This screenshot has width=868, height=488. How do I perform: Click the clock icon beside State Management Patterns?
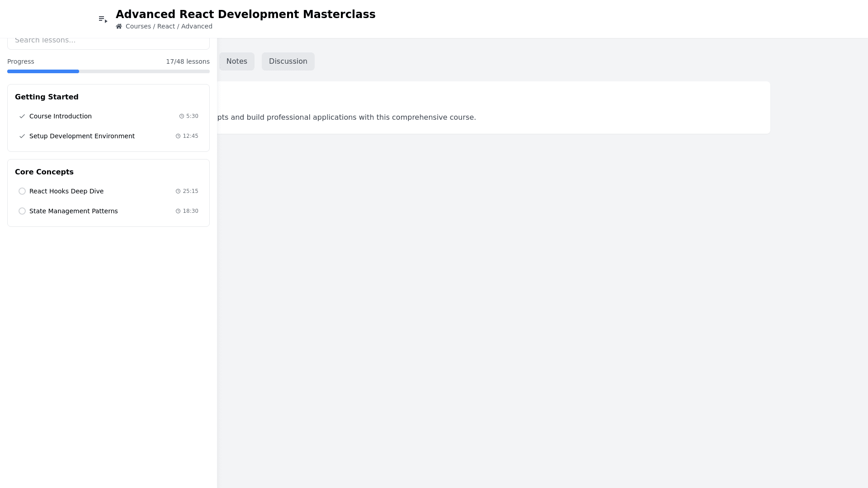[x=178, y=211]
